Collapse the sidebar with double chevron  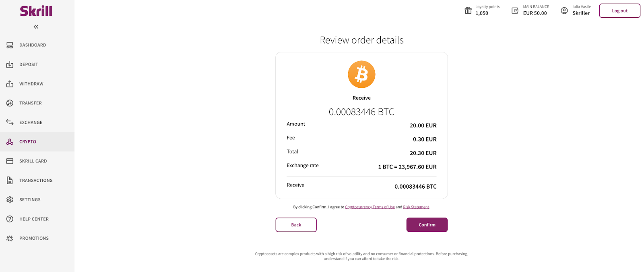click(36, 27)
